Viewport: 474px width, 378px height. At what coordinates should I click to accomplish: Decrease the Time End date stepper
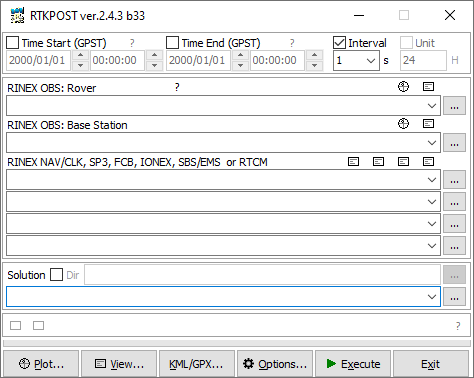[x=240, y=65]
